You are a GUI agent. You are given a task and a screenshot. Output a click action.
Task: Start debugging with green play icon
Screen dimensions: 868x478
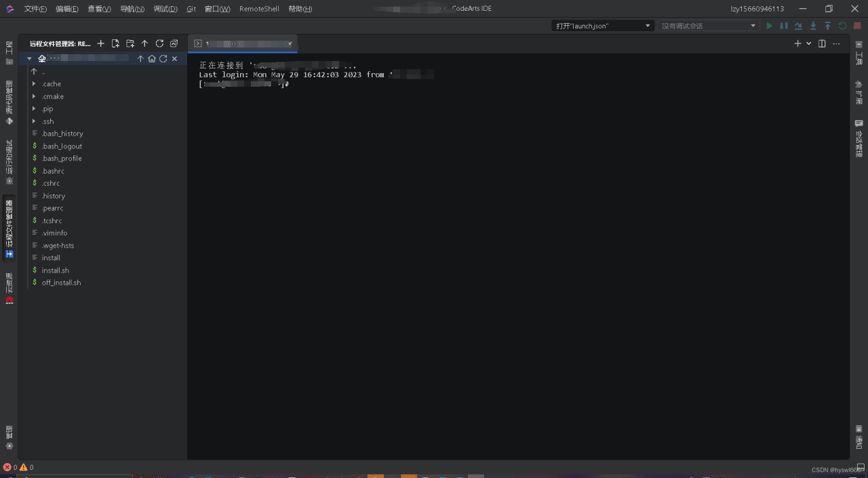[x=769, y=26]
